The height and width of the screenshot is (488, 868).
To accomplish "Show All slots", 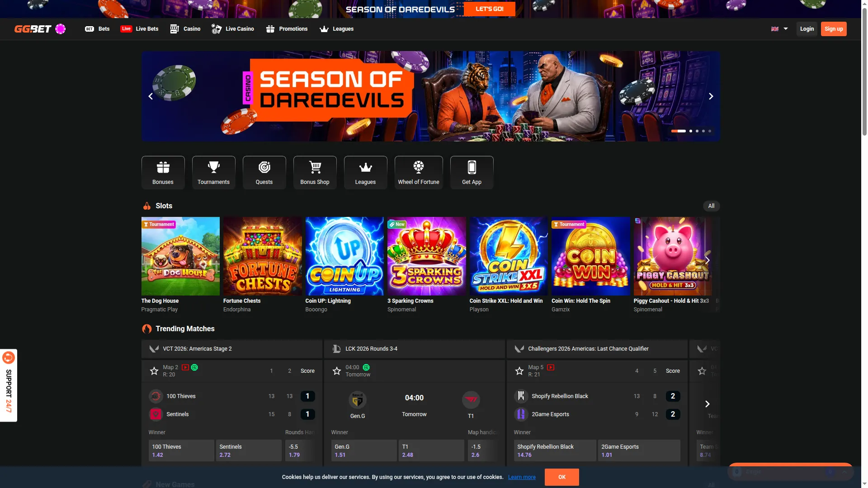I will tap(711, 206).
